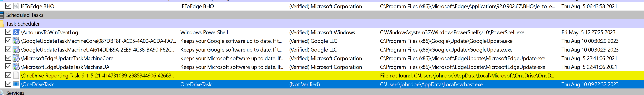This screenshot has height=95, width=644.
Task: Select the Services category header
Action: coord(322,92)
